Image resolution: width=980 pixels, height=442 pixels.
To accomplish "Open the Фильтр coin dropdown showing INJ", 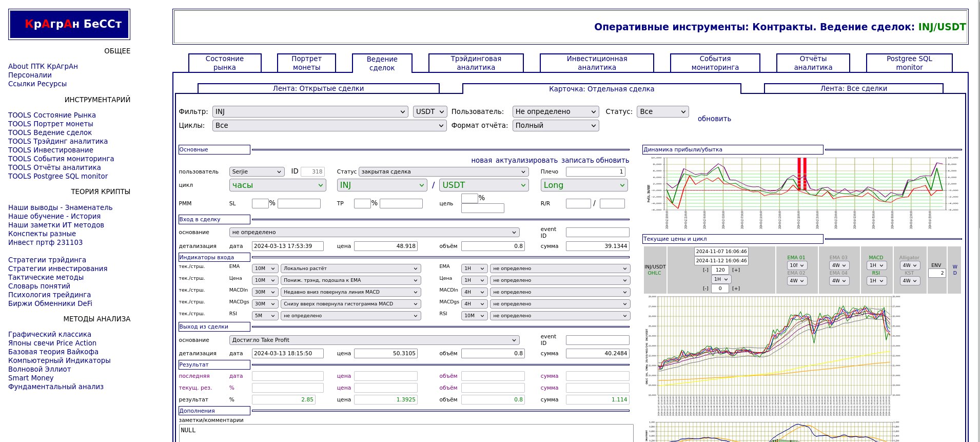I will [x=310, y=112].
